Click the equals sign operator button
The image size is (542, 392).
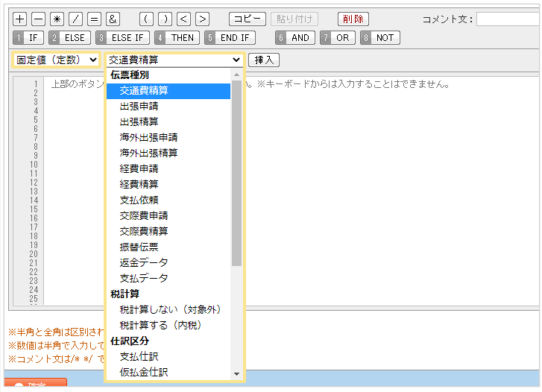(x=95, y=19)
